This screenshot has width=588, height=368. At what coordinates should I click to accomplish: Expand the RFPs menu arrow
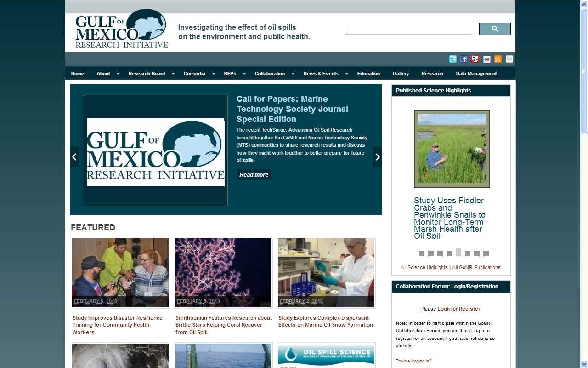click(x=244, y=74)
